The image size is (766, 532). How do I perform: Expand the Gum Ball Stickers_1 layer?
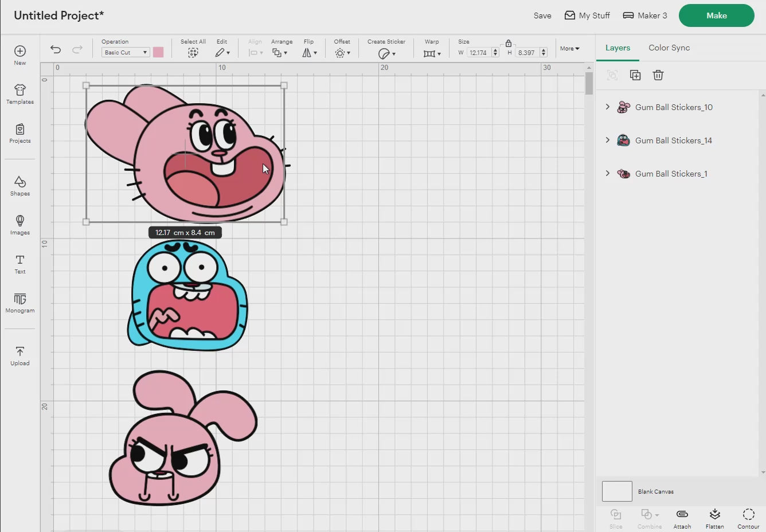[608, 173]
